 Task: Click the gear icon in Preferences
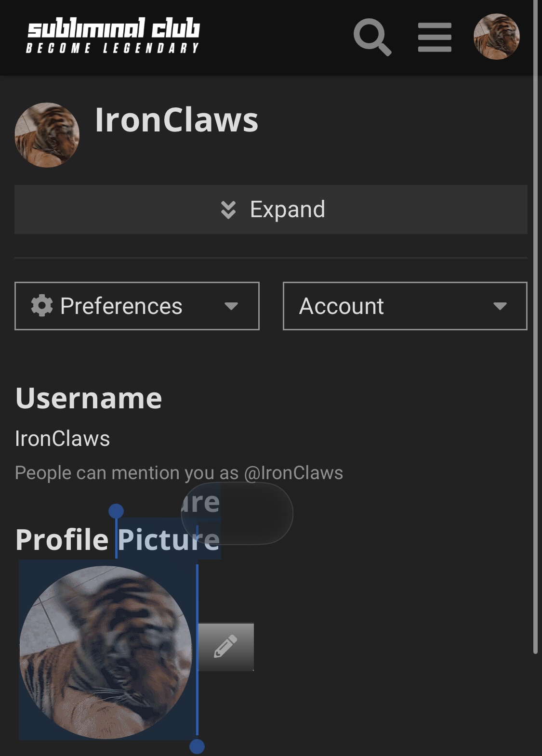click(x=42, y=305)
